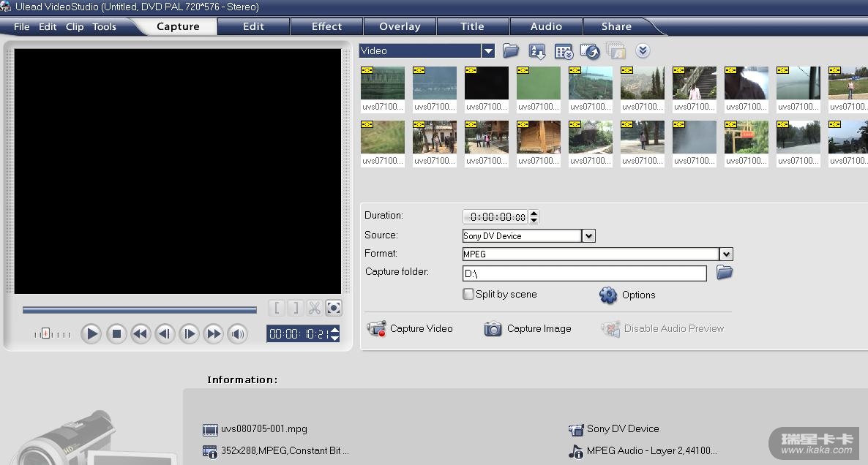868x465 pixels.
Task: Click the Load video folder icon in library
Action: (x=511, y=50)
